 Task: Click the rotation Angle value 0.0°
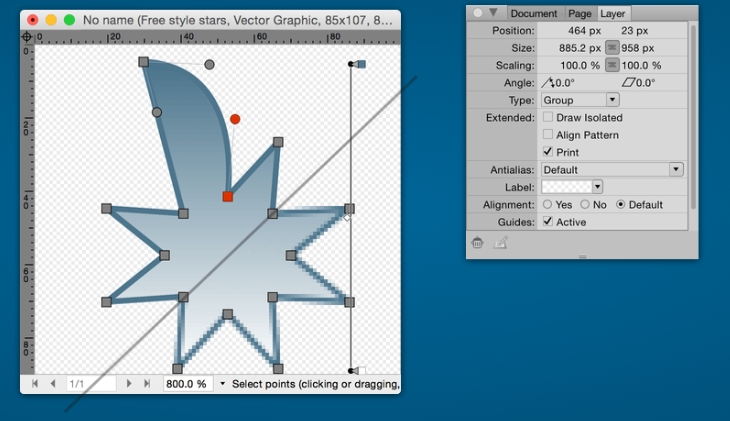[564, 83]
